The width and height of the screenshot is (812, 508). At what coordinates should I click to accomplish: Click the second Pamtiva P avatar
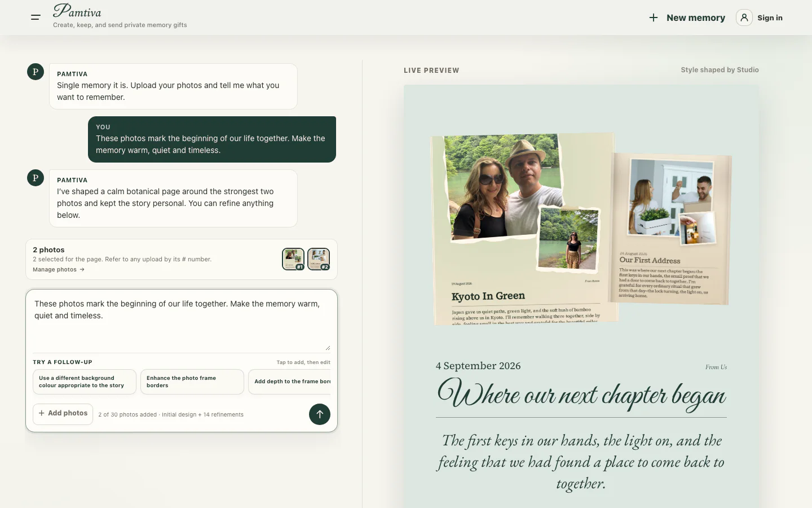36,178
